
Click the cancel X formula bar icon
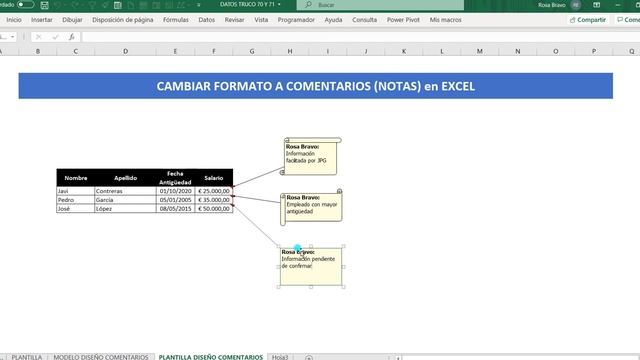[38, 37]
